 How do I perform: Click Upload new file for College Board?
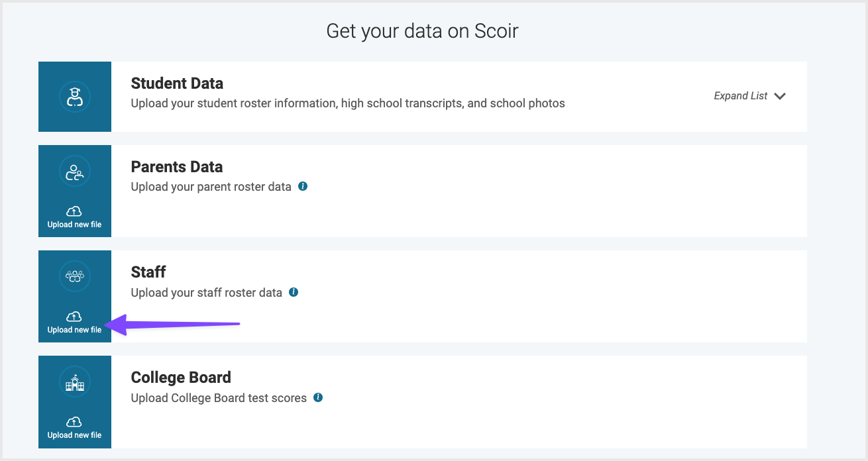pyautogui.click(x=74, y=435)
